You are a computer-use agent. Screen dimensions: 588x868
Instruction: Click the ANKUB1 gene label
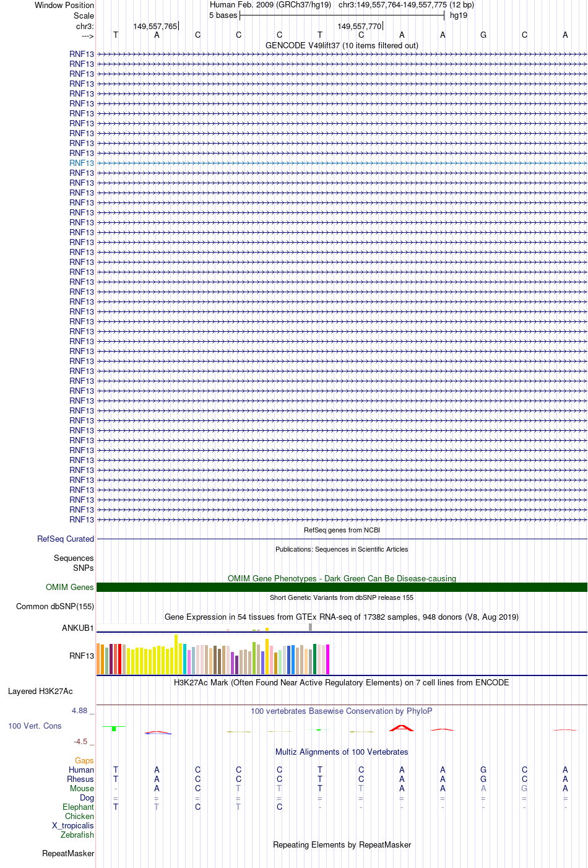pyautogui.click(x=78, y=628)
